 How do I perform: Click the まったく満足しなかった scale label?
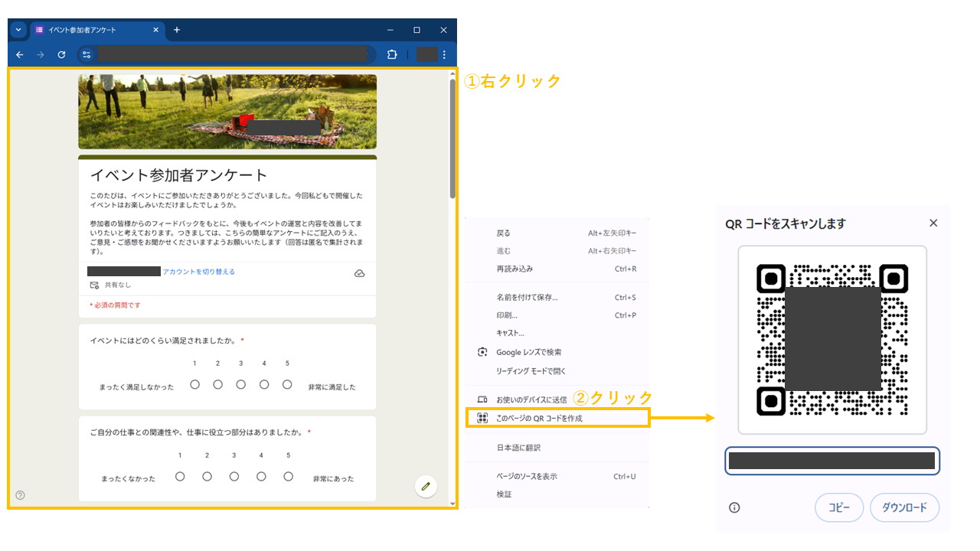[x=136, y=387]
